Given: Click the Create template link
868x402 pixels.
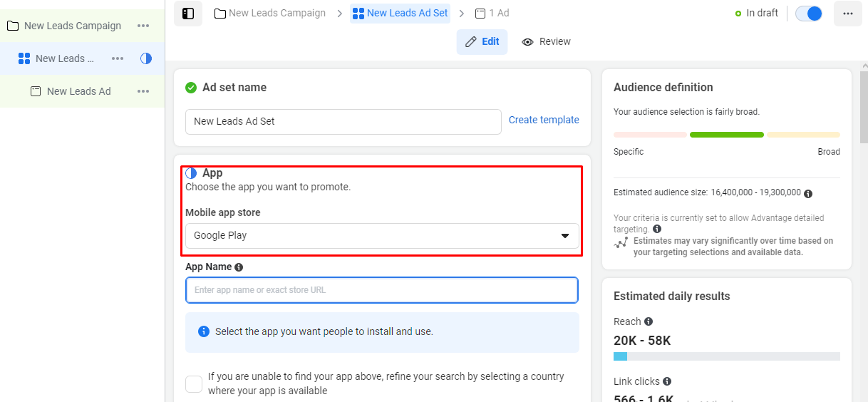Looking at the screenshot, I should (544, 120).
